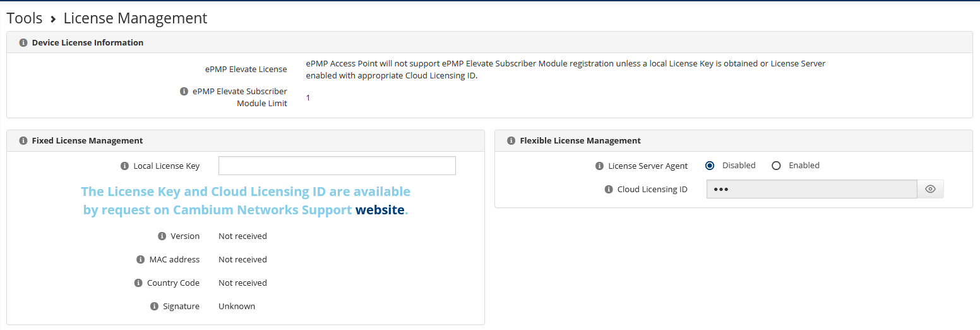Click info icon beside Cloud Licensing ID
The width and height of the screenshot is (980, 330).
(x=609, y=190)
